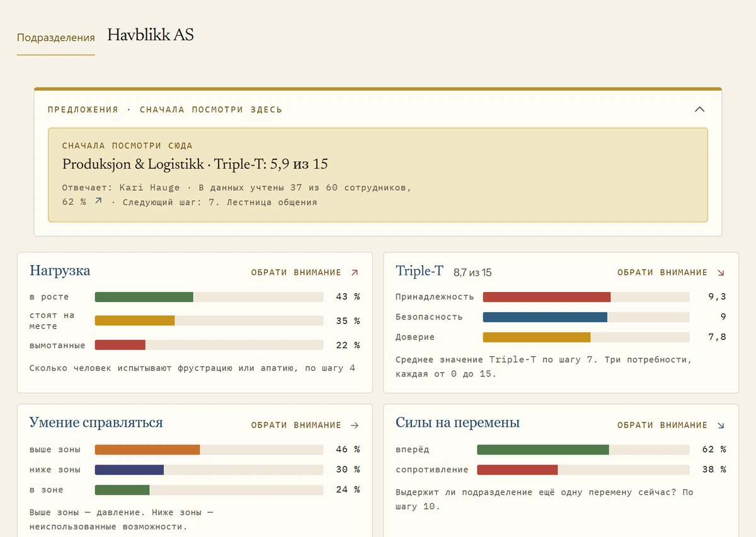Click ОБРАТИ ВНИМАНИЕ in Умение справляться card
This screenshot has width=756, height=537.
pos(296,425)
